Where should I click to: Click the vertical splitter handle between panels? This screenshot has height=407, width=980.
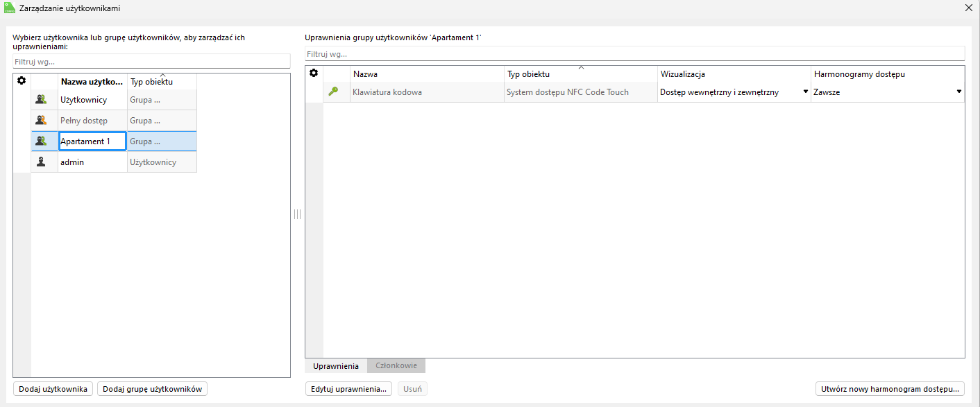point(297,214)
